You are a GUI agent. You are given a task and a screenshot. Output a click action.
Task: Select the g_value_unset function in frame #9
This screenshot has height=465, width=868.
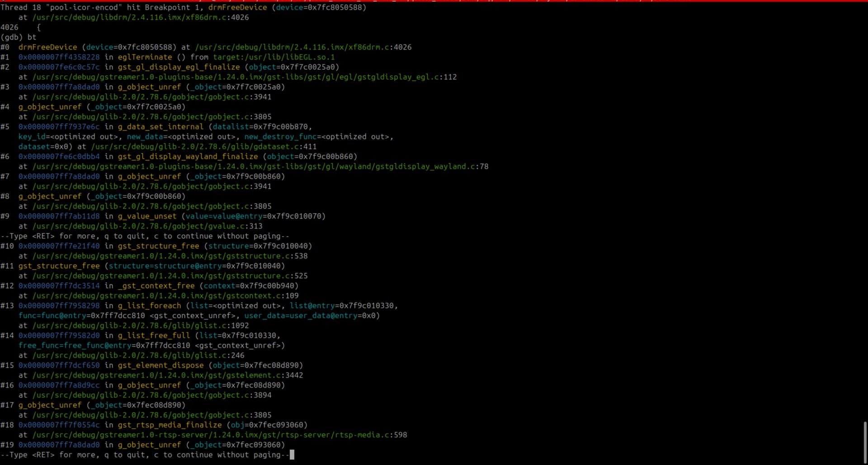coord(147,216)
